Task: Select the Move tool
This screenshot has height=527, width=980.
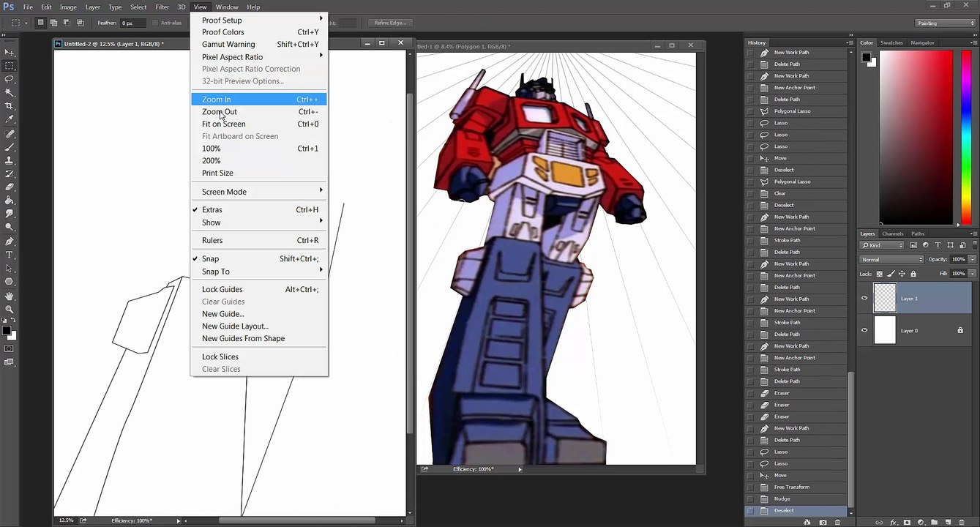Action: coord(10,52)
